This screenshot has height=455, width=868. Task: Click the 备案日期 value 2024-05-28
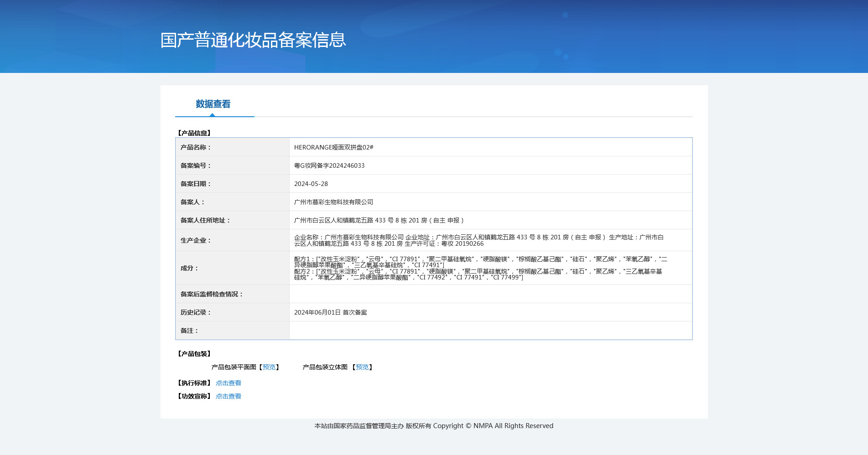pyautogui.click(x=311, y=184)
